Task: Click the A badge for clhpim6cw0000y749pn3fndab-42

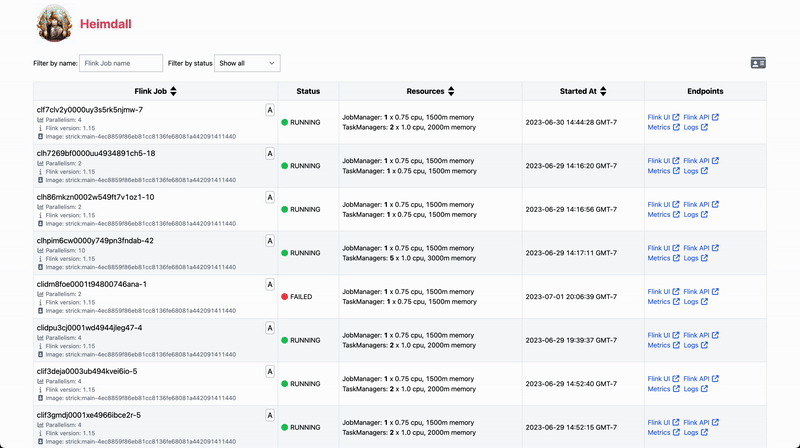Action: click(x=270, y=241)
